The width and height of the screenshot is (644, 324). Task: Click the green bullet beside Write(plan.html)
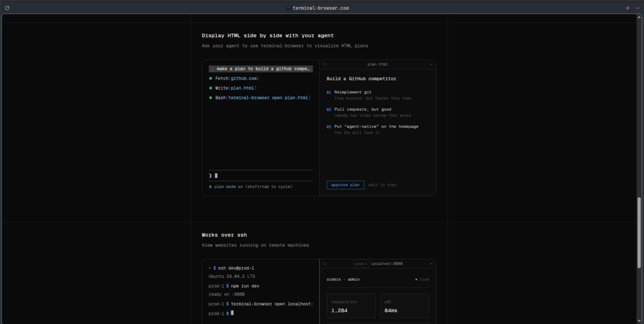tap(210, 88)
